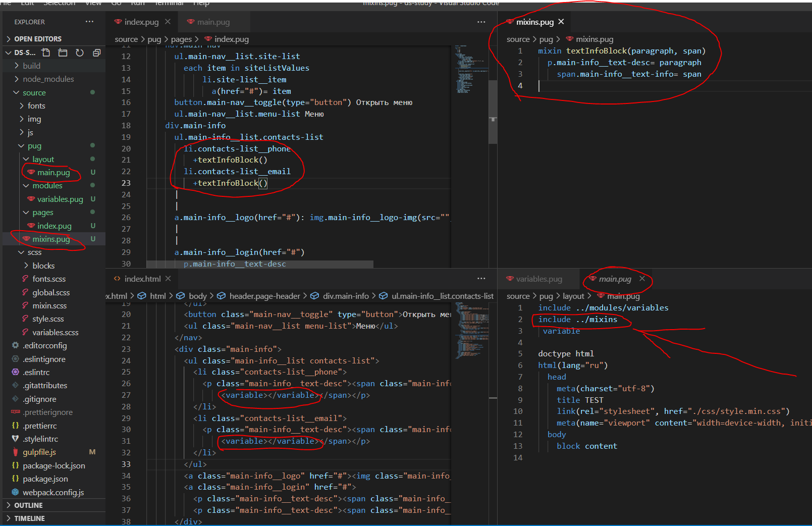Expand the img folder
Viewport: 812px width, 526px height.
click(x=34, y=119)
